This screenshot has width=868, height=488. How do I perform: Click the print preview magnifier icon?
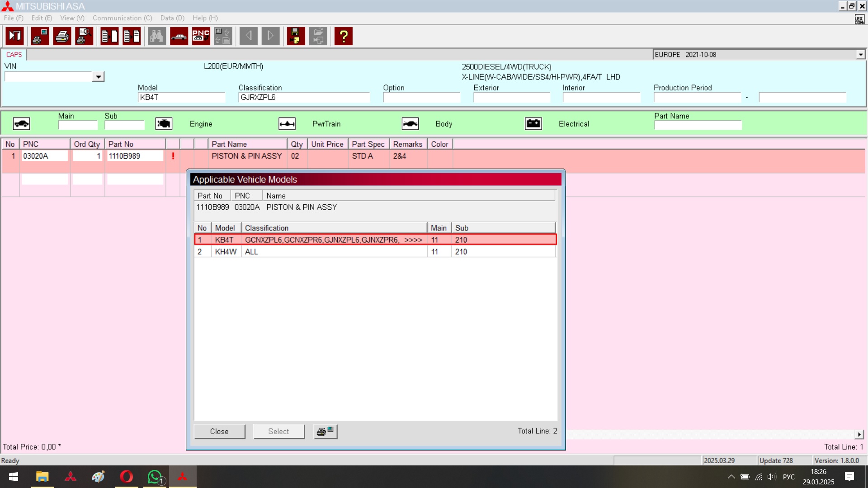(84, 36)
